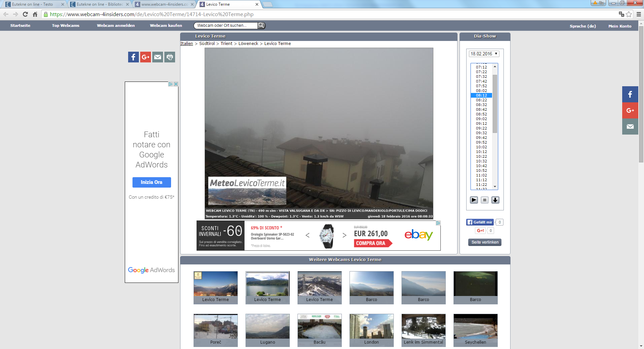This screenshot has height=349, width=644.
Task: Share page via Facebook icon above ad
Action: tap(133, 57)
